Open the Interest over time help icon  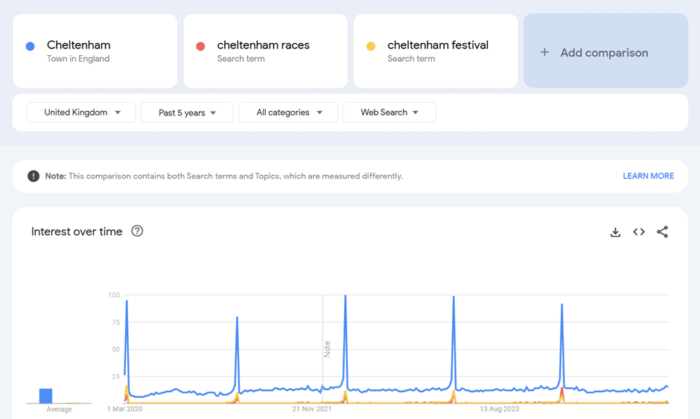point(137,231)
